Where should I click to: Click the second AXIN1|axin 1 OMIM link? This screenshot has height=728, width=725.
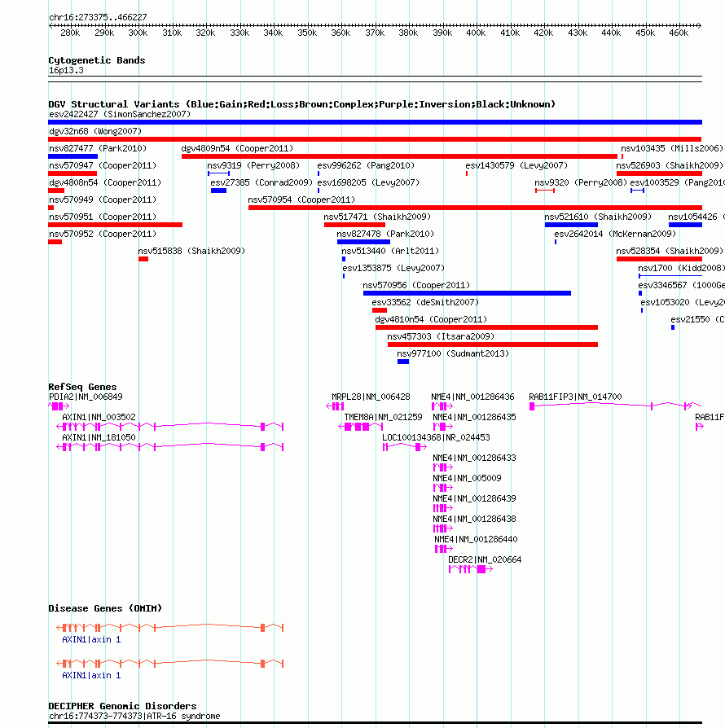point(91,676)
